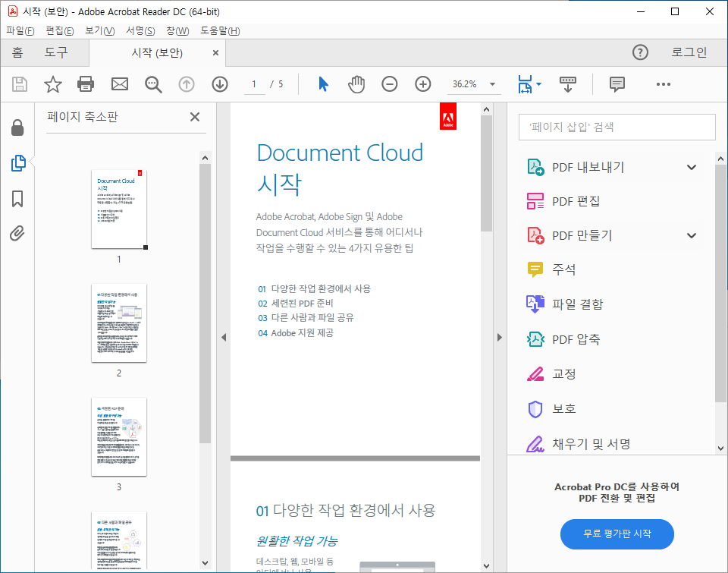Click document link 01 다양한 작업 환경에서 사용
728x573 pixels.
[x=314, y=288]
